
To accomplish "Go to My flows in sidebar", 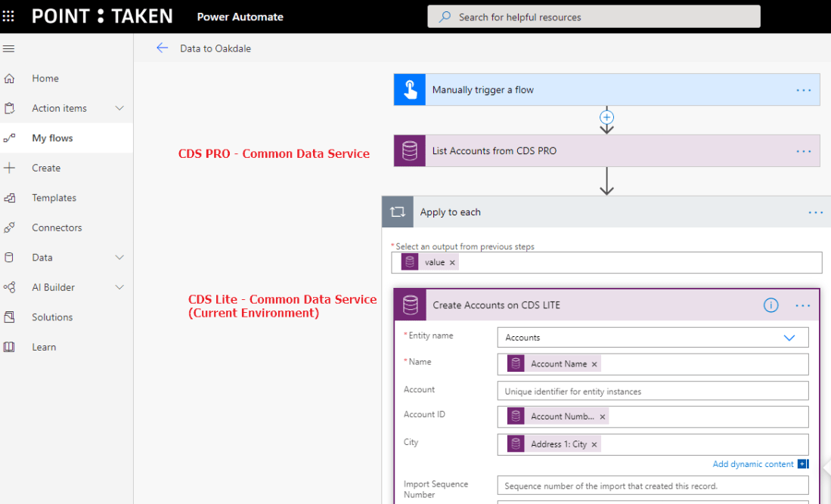I will (52, 138).
